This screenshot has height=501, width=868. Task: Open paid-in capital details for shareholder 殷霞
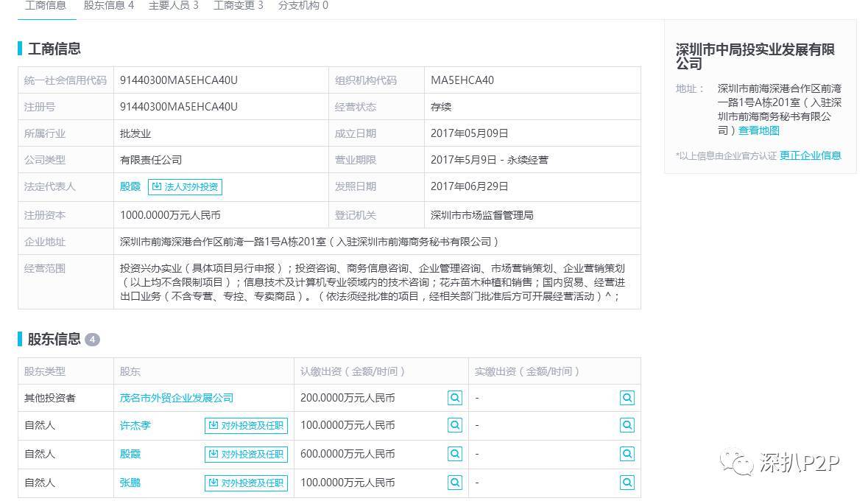[x=627, y=454]
